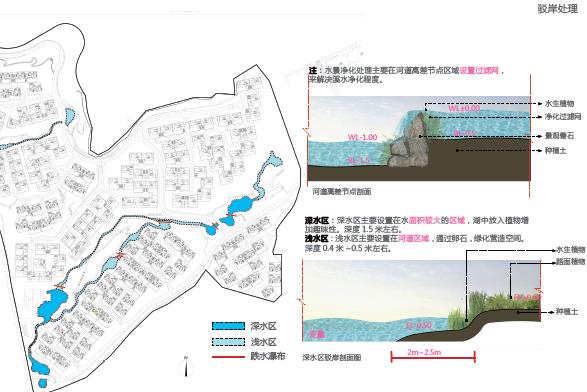Click the 河道高差节点剖面 caption

tap(342, 192)
